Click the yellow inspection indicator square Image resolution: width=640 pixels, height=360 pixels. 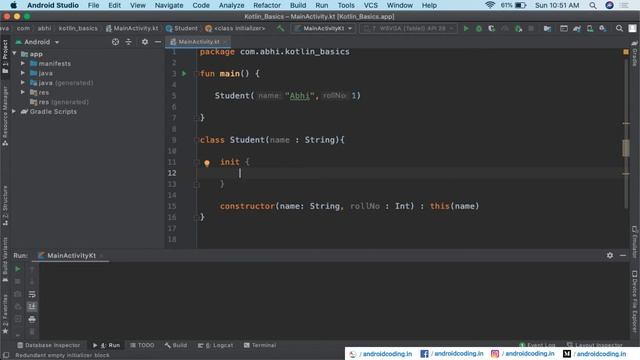(626, 52)
